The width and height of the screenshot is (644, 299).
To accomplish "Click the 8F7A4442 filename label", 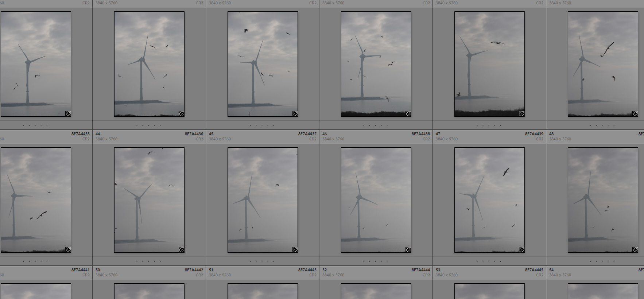I will 194,270.
